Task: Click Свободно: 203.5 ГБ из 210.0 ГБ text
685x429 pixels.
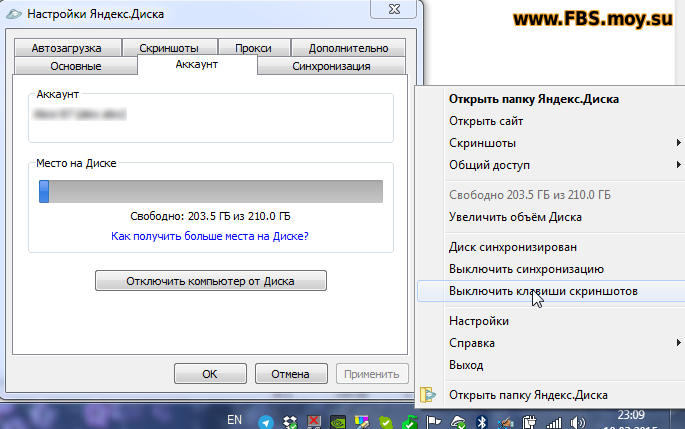Action: 210,216
